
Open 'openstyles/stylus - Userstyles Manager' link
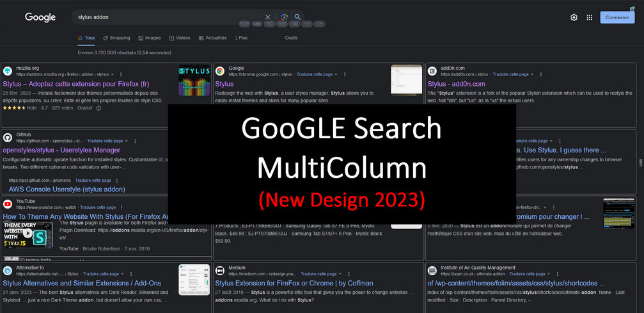click(x=61, y=150)
